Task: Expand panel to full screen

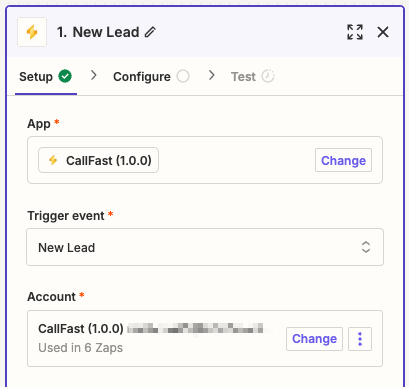Action: [355, 32]
